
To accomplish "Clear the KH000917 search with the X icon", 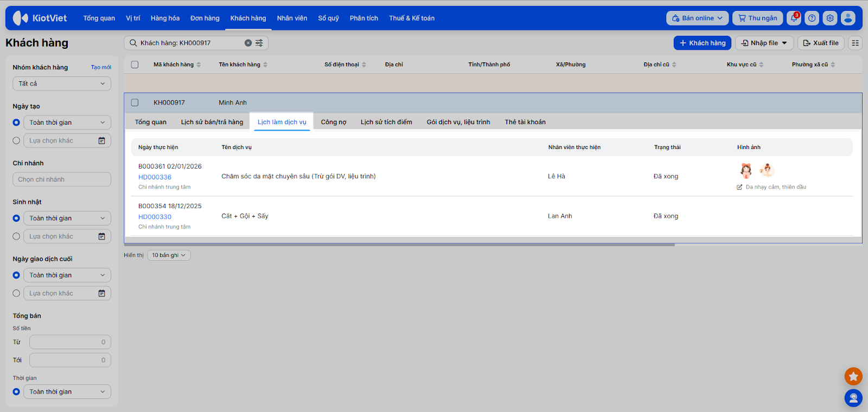I will [248, 43].
